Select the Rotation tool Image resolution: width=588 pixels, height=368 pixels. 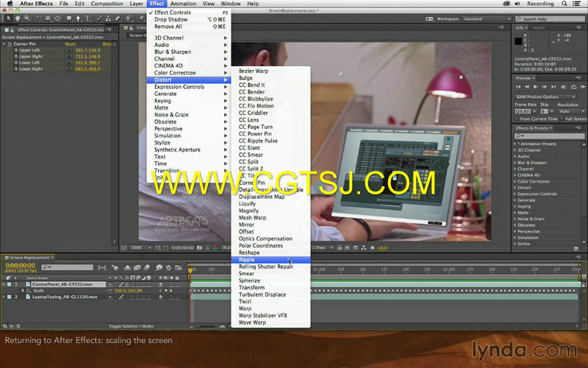pos(39,18)
